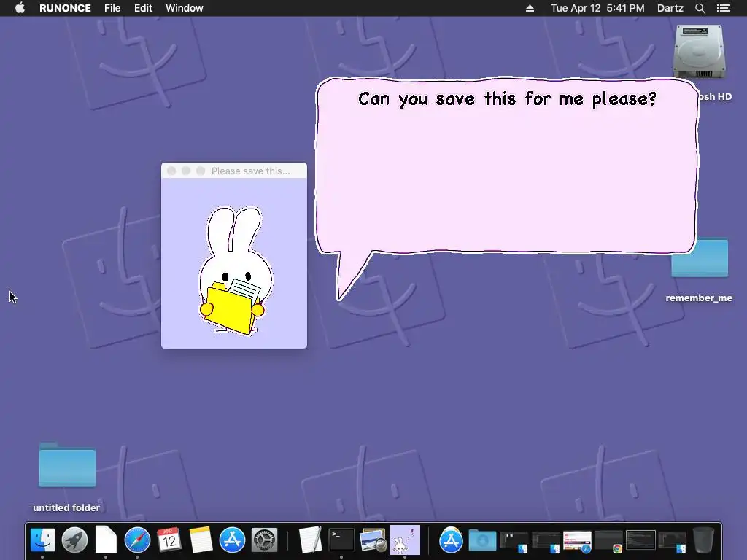The image size is (747, 560).
Task: Open Preview from the Dock
Action: pyautogui.click(x=373, y=540)
